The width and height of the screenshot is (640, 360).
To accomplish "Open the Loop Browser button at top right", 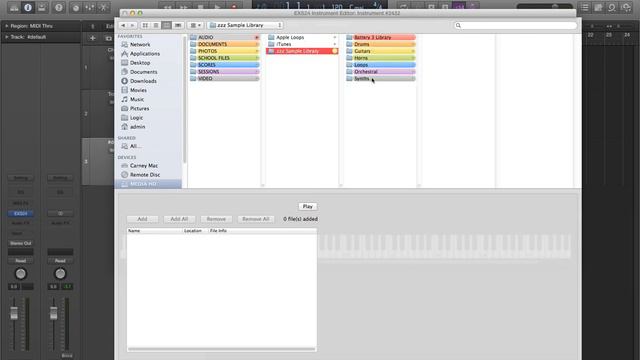I will coord(612,7).
